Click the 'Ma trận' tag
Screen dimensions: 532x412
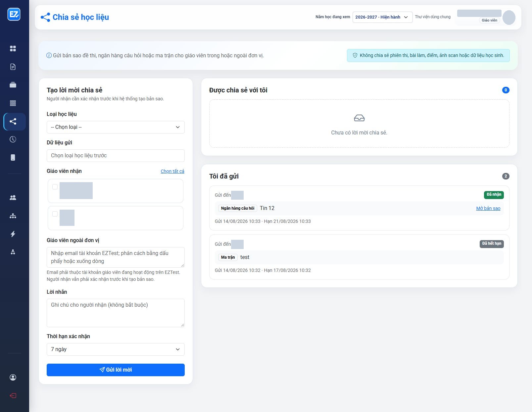coord(228,257)
